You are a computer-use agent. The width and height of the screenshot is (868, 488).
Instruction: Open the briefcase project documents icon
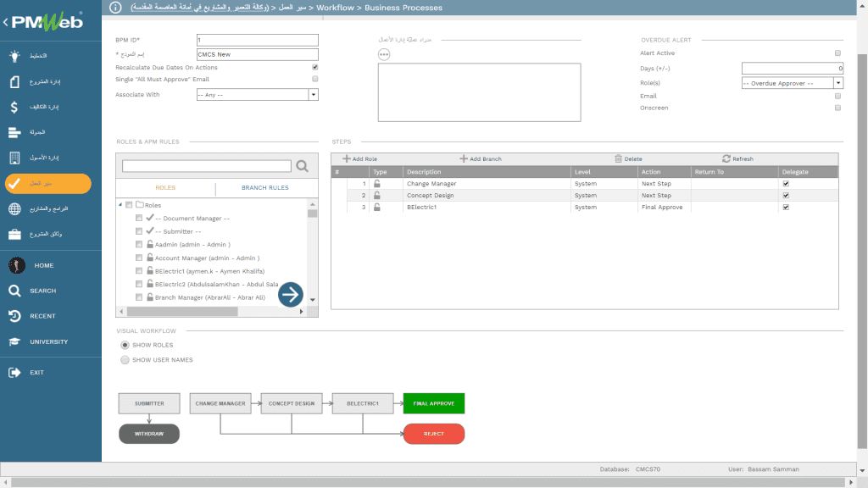coord(14,234)
